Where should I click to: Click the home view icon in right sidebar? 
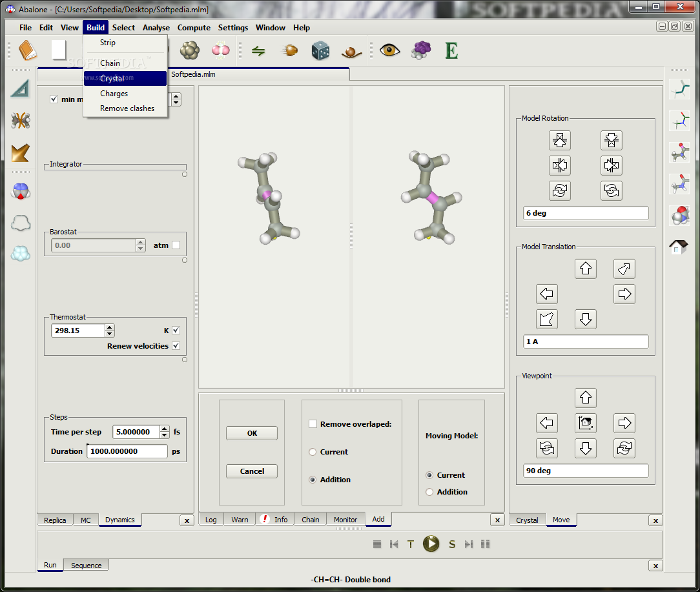[679, 247]
